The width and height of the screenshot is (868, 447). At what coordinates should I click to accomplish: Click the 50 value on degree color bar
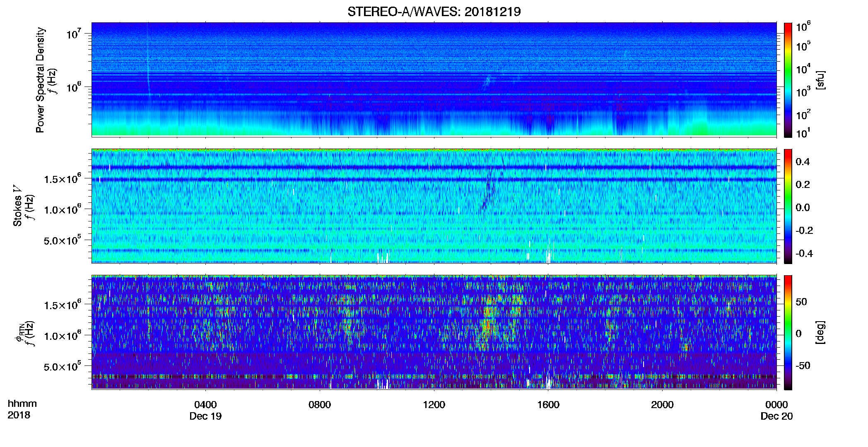click(x=801, y=302)
